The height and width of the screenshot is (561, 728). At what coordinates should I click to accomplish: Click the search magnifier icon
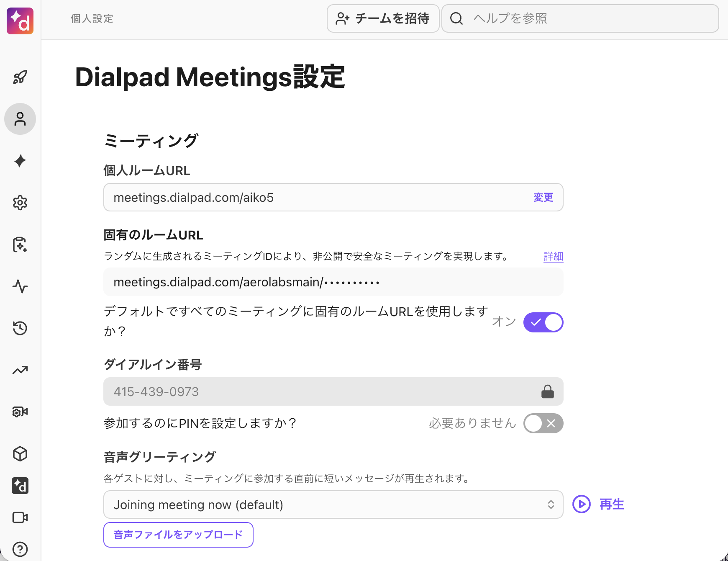(x=456, y=18)
